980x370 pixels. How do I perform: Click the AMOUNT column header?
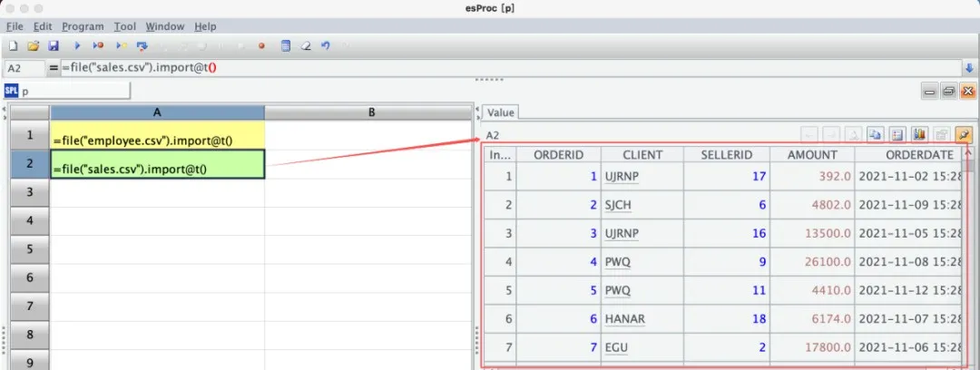[x=812, y=155]
